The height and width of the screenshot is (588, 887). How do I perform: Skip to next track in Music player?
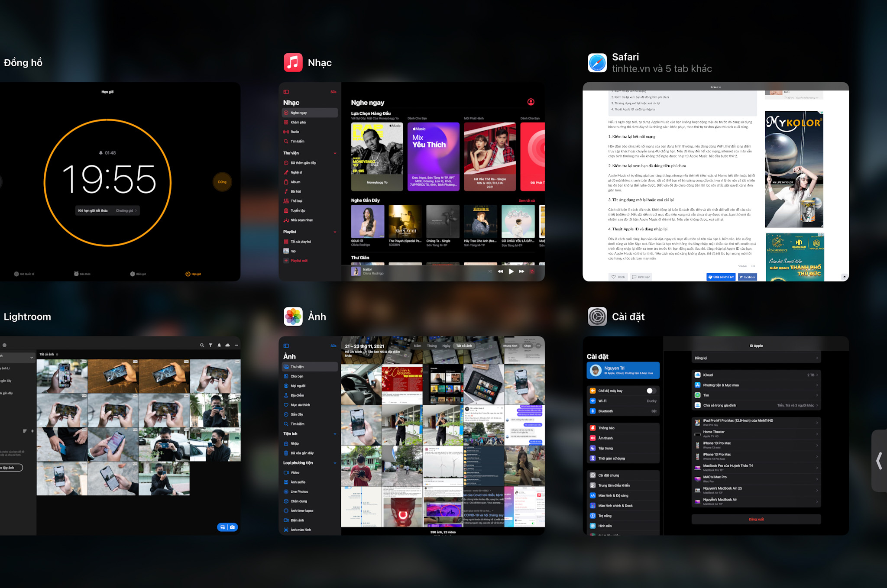pos(521,271)
